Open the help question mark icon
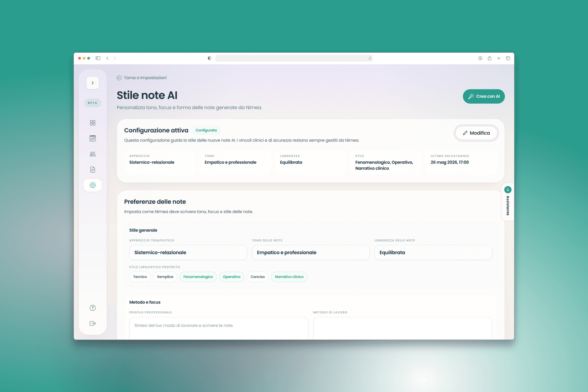Viewport: 588px width, 392px height. point(92,308)
